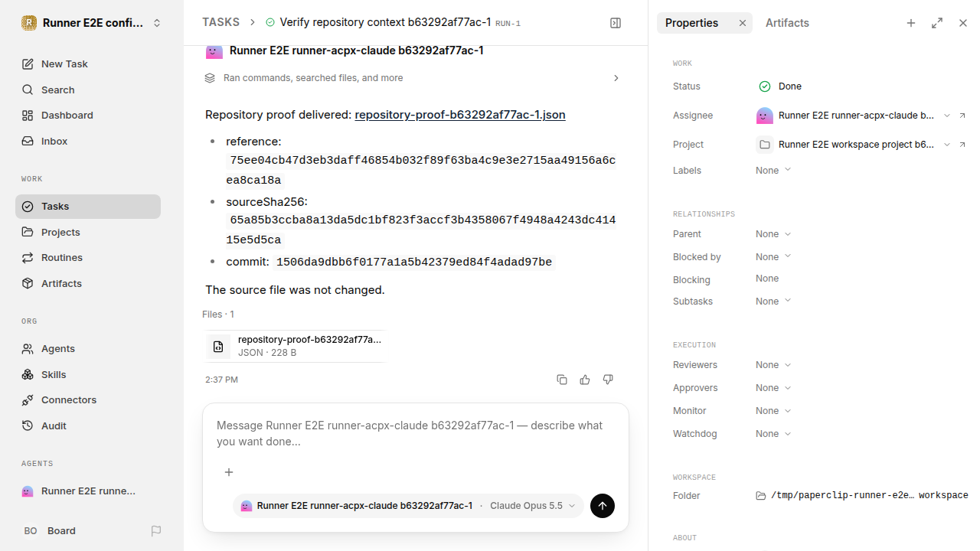
Task: Open the Labels dropdown
Action: tap(773, 171)
